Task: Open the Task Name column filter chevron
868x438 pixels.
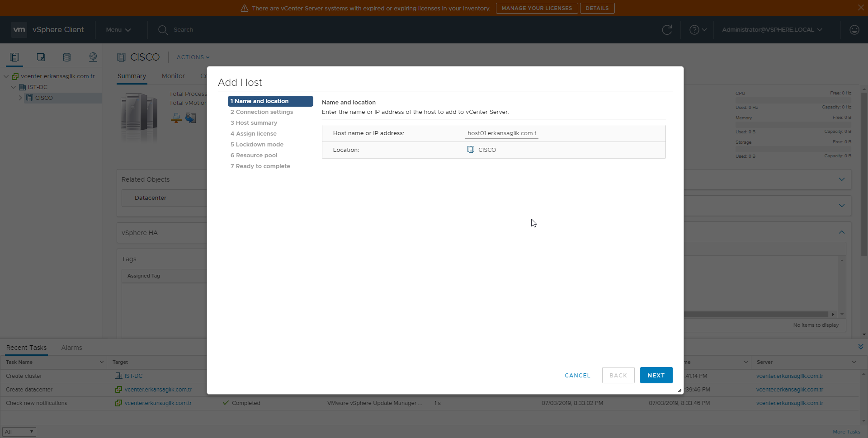Action: pyautogui.click(x=101, y=362)
